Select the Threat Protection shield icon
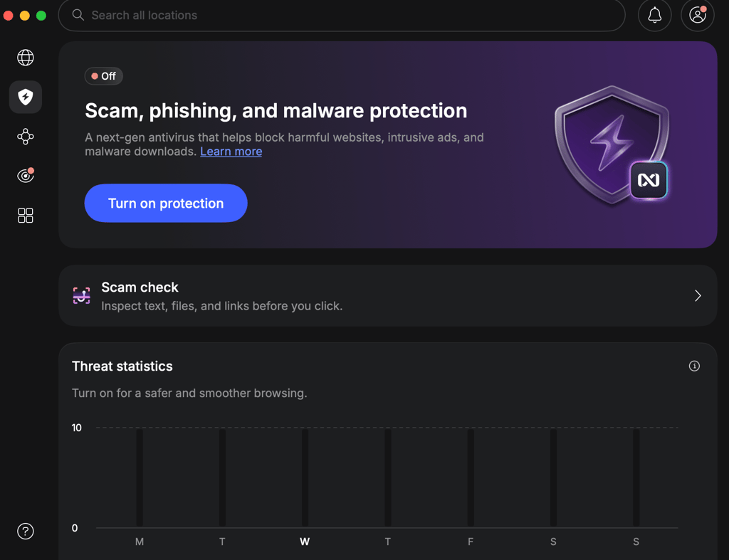This screenshot has width=729, height=560. [26, 97]
